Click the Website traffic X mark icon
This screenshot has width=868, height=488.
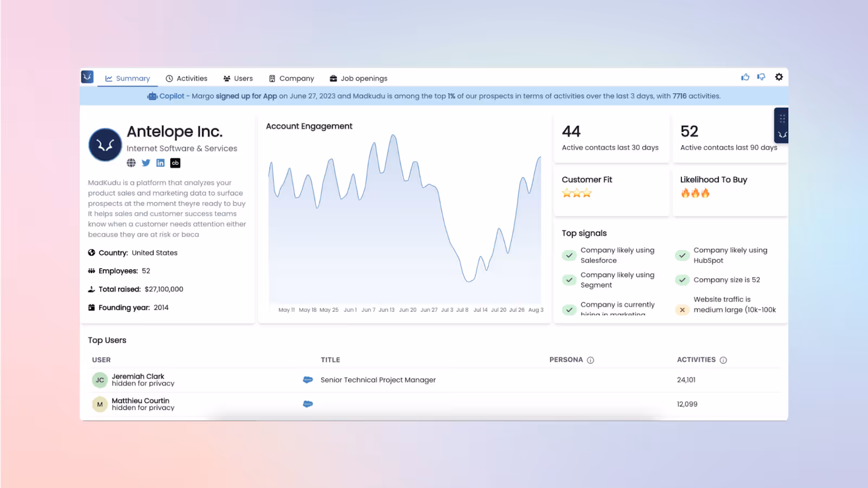click(682, 310)
